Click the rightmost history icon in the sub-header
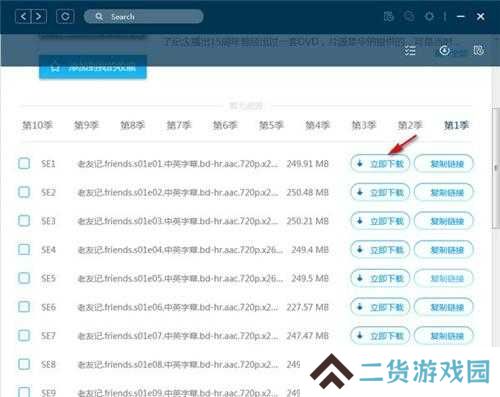The height and width of the screenshot is (397, 500). (x=478, y=51)
